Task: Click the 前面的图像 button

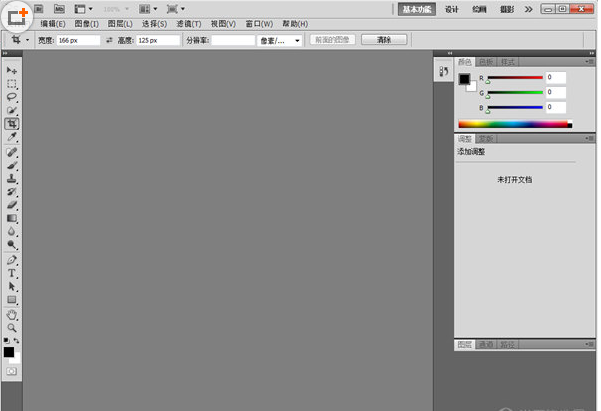Action: [x=332, y=39]
